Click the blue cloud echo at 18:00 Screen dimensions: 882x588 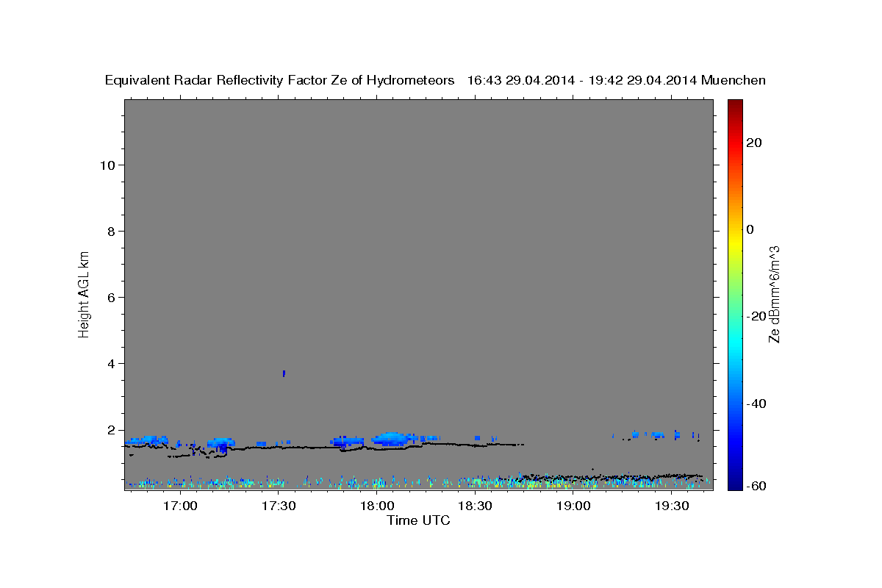coord(390,439)
